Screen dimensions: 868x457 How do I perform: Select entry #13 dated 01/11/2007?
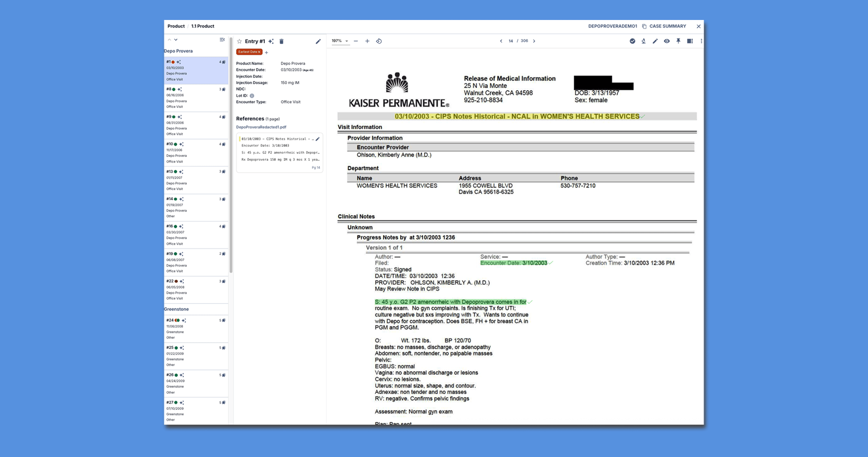(x=196, y=180)
